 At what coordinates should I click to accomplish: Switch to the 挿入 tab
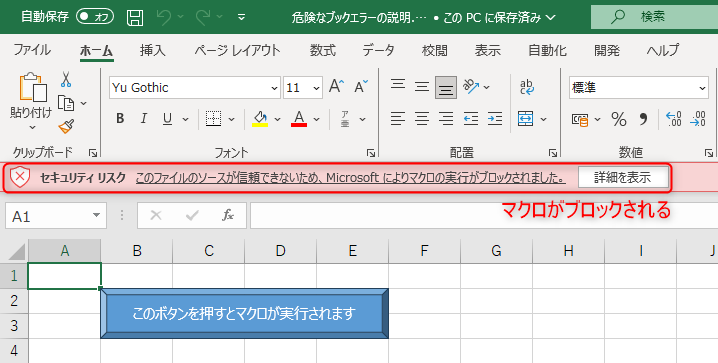(152, 50)
